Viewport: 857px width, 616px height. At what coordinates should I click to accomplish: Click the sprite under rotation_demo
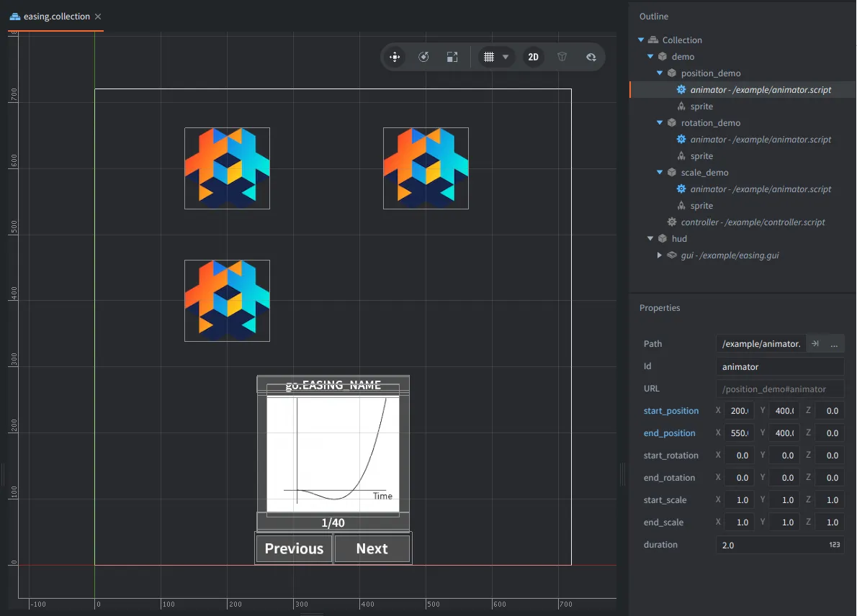click(x=701, y=156)
